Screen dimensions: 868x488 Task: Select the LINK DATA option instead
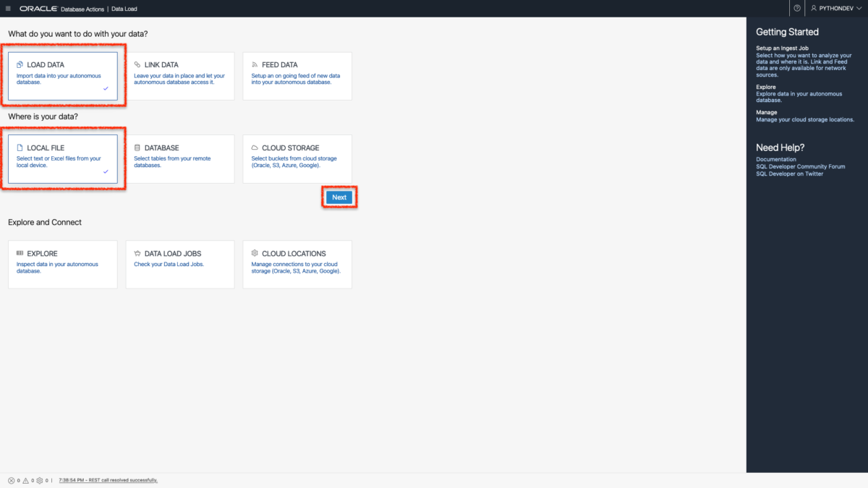tap(180, 76)
